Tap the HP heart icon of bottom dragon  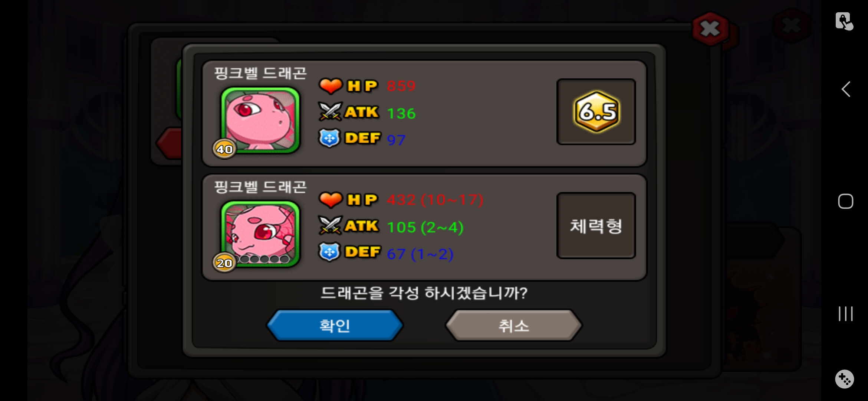331,199
